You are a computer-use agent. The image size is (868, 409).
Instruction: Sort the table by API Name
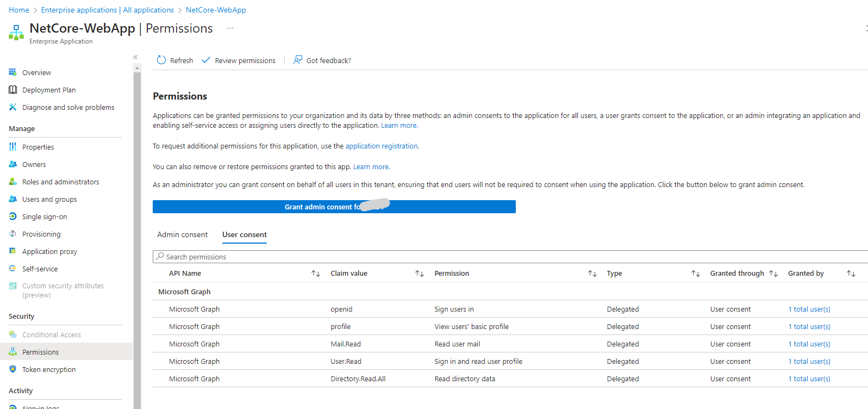tap(315, 274)
